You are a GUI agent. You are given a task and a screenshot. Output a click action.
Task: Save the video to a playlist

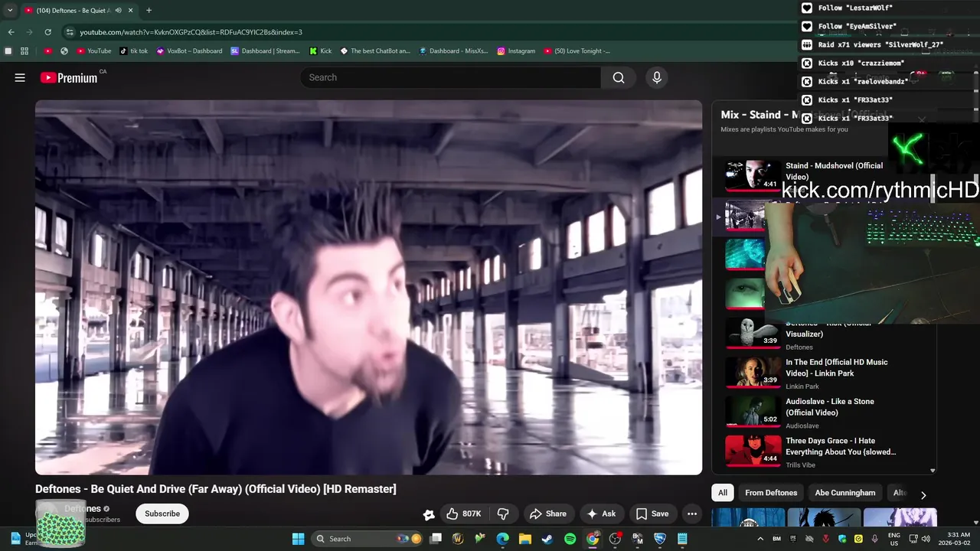click(652, 514)
